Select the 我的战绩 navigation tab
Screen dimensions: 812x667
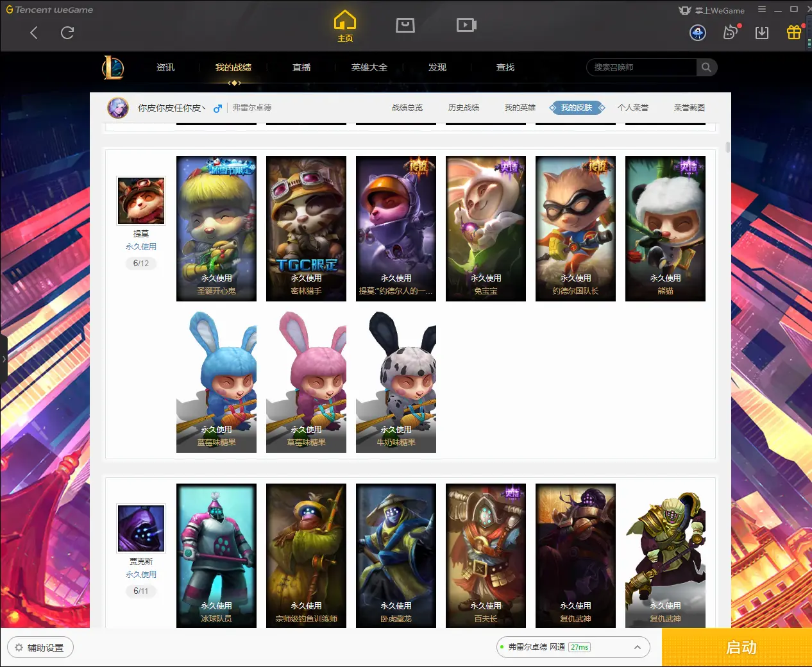point(233,67)
